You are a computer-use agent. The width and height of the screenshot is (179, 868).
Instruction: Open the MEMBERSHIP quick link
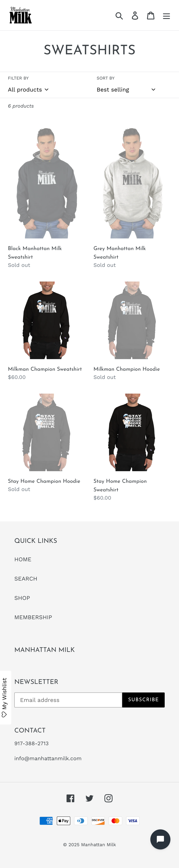[x=33, y=617]
